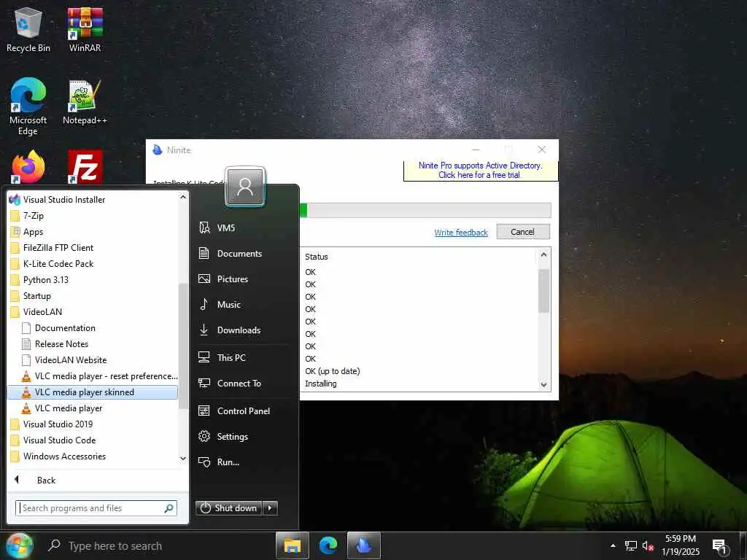Open Notepad++ desktop shortcut
This screenshot has width=747, height=560.
pos(85,102)
